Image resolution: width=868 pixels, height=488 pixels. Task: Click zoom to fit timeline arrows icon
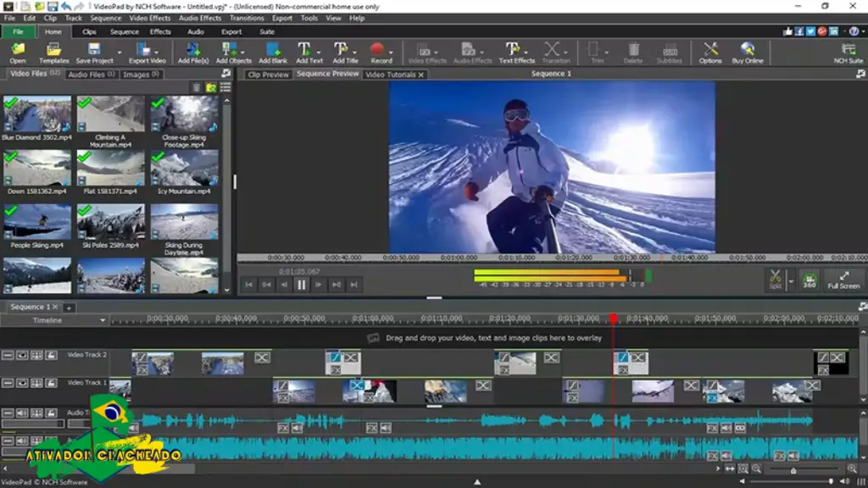coord(730,469)
